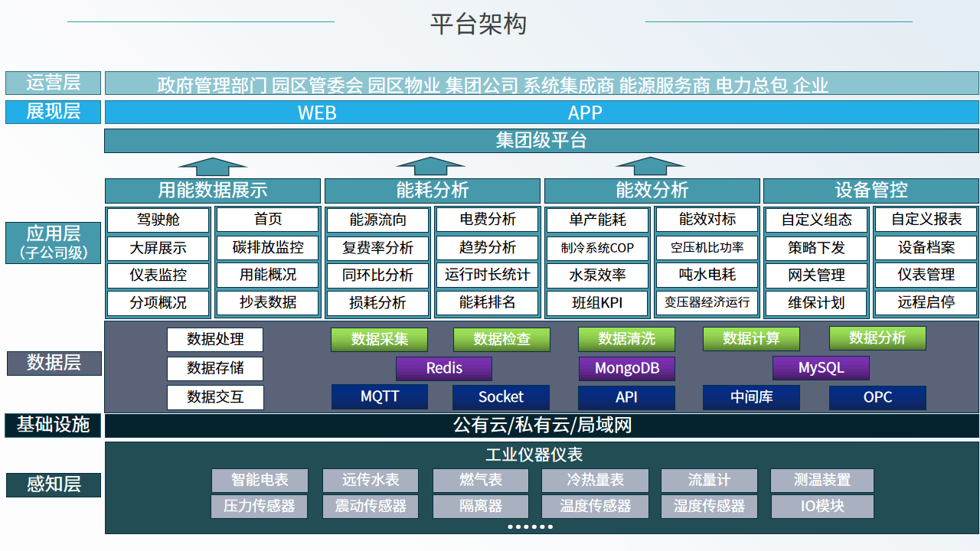Choose the 能耗排名 box
The width and height of the screenshot is (980, 551).
[x=488, y=303]
